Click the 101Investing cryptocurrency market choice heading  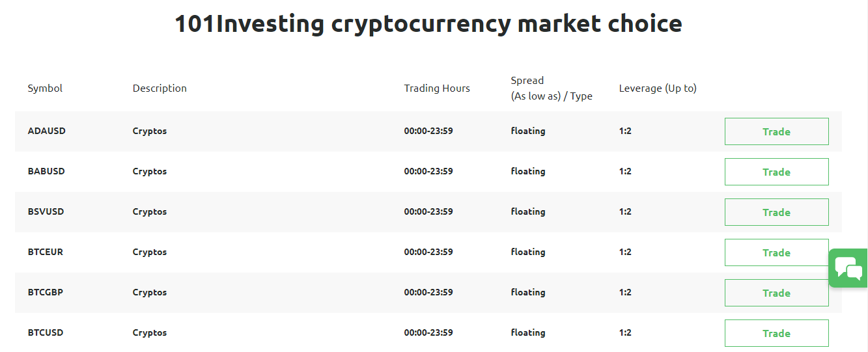(428, 24)
